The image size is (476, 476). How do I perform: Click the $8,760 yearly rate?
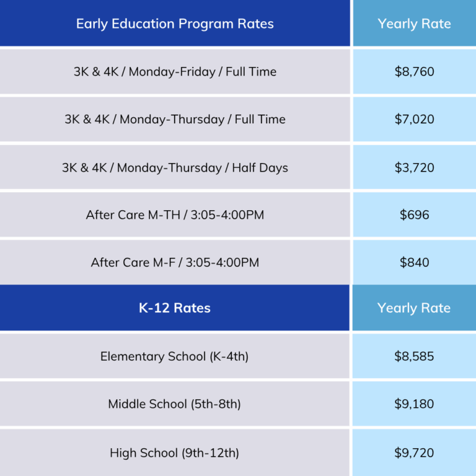click(x=414, y=72)
